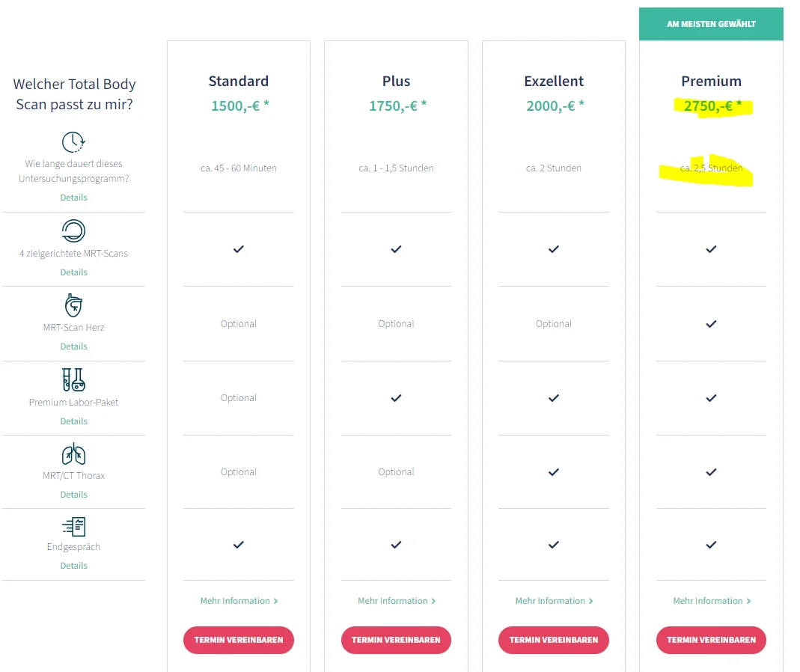This screenshot has width=800, height=672.
Task: Click the Endgespräch report document icon
Action: 73,527
